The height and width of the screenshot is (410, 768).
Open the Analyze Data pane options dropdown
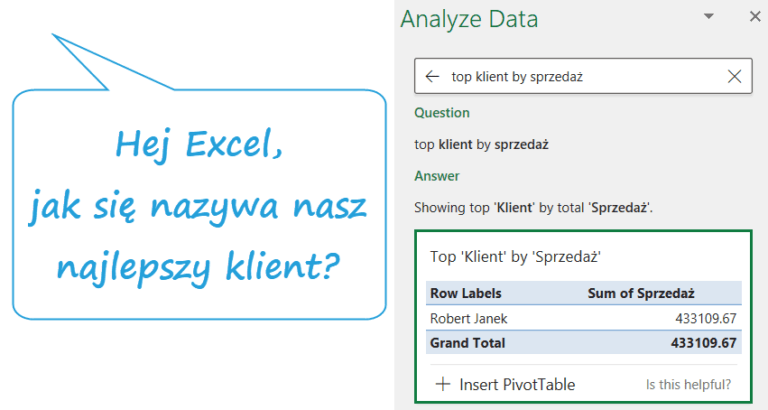click(x=709, y=17)
